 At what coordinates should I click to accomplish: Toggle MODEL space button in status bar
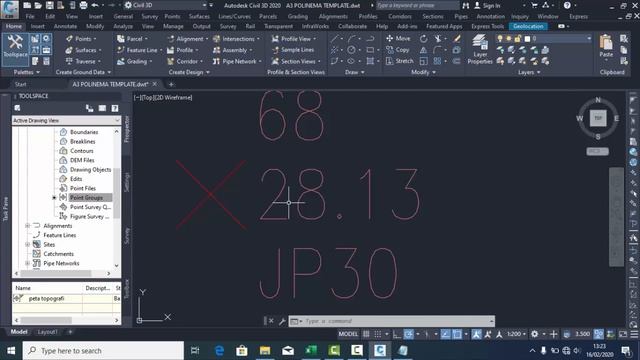point(348,334)
